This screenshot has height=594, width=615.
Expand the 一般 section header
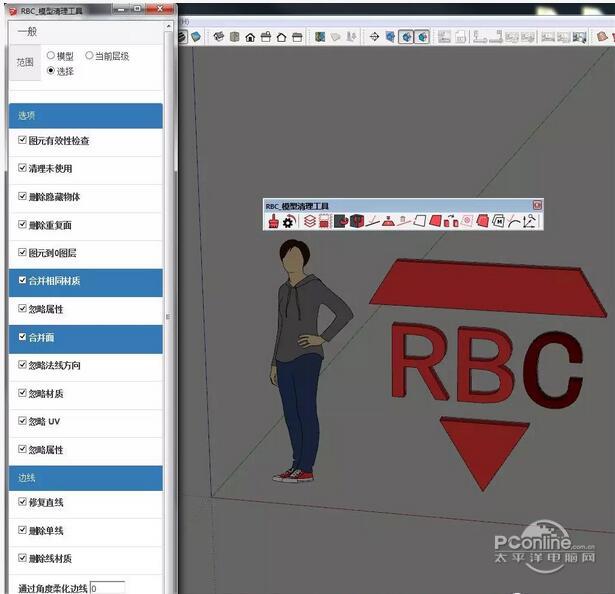tap(85, 32)
